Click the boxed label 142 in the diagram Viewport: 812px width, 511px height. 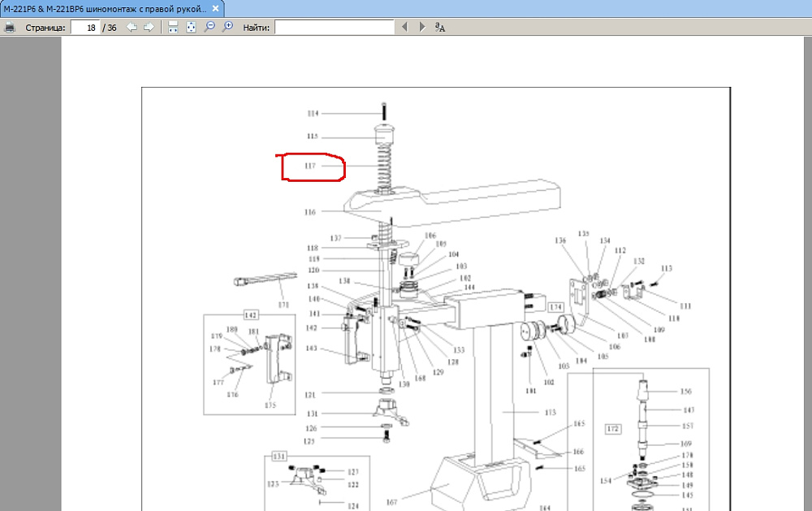251,314
